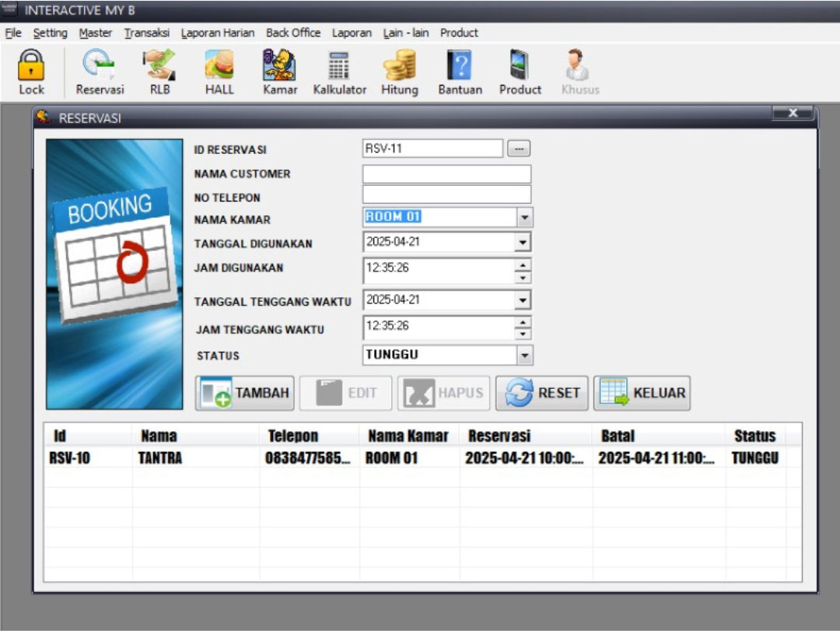Click the RLB toolbar icon

point(159,66)
